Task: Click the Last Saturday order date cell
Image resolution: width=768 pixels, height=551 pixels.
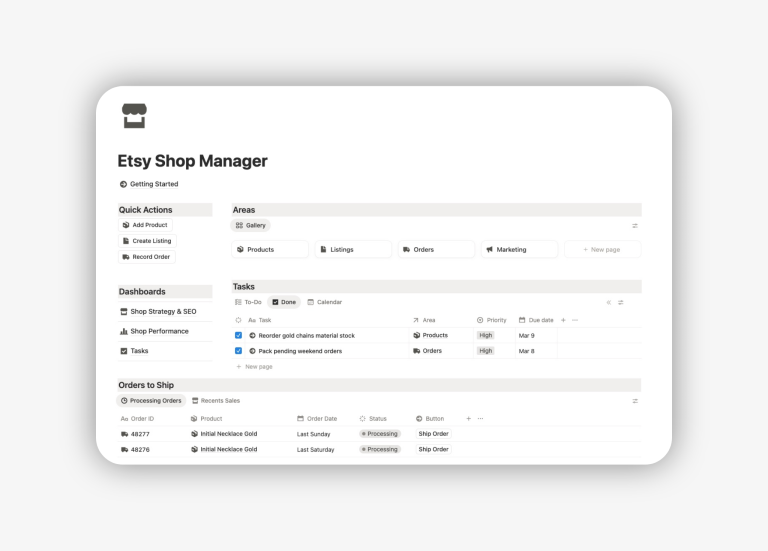Action: [x=315, y=450]
